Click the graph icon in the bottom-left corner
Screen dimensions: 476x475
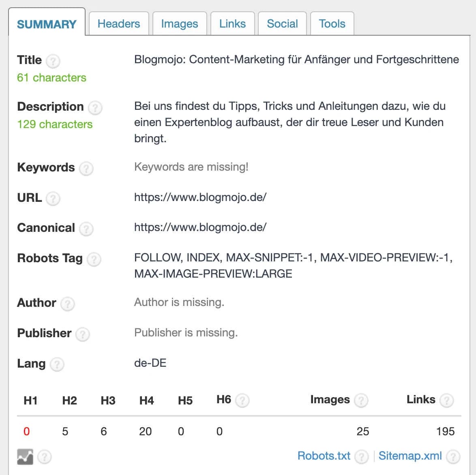(x=24, y=456)
